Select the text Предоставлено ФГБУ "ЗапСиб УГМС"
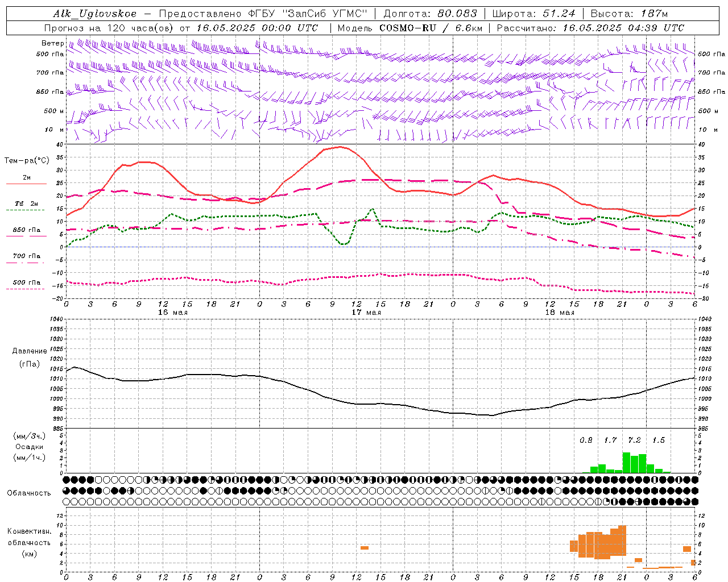 click(263, 14)
